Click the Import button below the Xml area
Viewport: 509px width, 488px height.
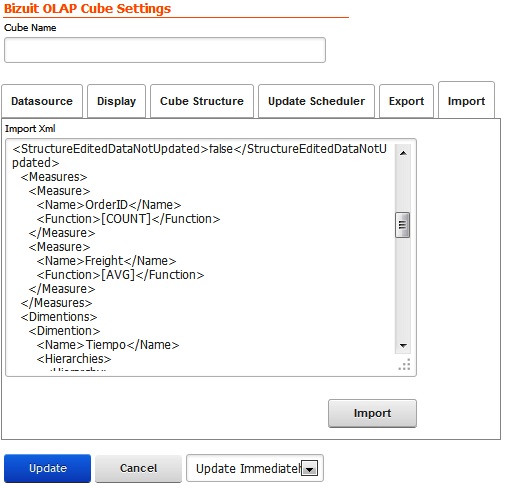372,413
